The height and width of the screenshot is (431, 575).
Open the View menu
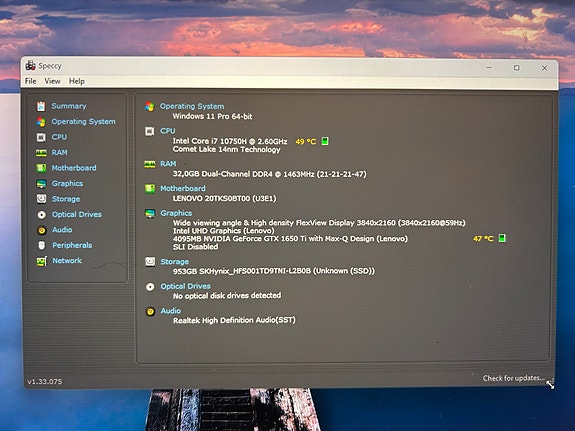(x=52, y=81)
